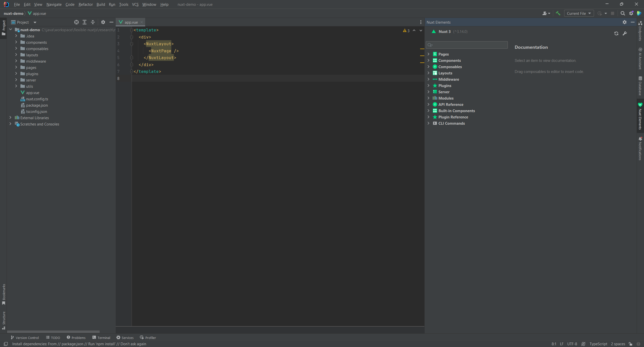Open the Endpoints tool window
This screenshot has width=644, height=347.
640,31
